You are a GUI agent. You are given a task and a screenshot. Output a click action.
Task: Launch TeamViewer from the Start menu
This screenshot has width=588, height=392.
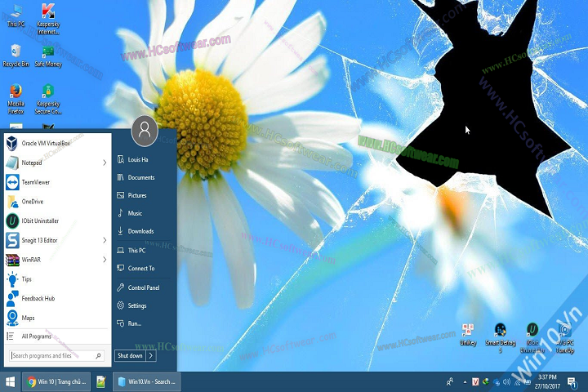57,182
